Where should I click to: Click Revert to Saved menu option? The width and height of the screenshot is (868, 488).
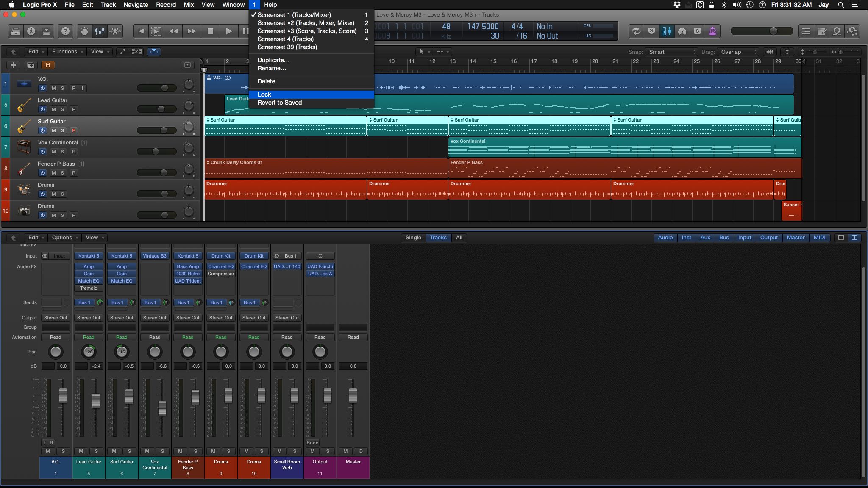pyautogui.click(x=280, y=103)
